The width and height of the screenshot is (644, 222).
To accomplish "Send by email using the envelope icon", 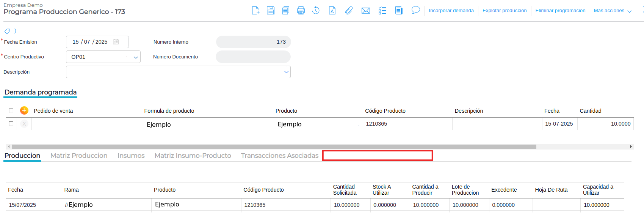I will [x=366, y=11].
